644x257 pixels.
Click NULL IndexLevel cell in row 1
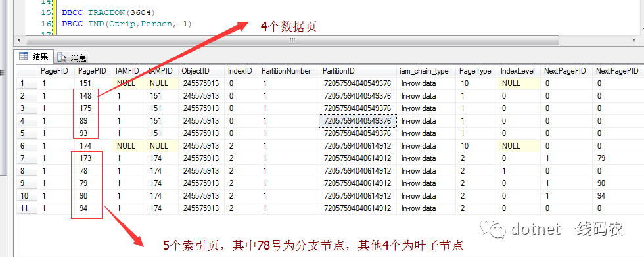coord(518,83)
